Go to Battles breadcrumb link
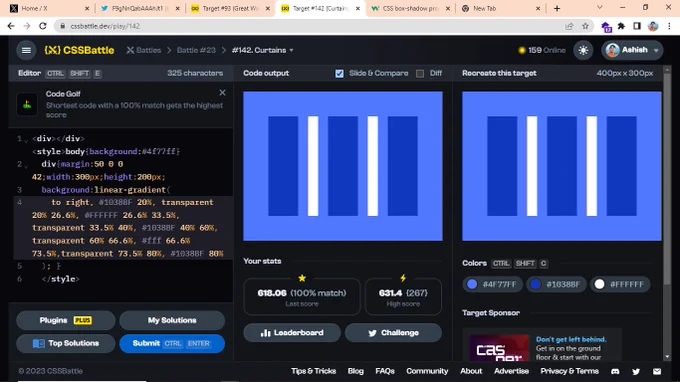 (x=144, y=50)
